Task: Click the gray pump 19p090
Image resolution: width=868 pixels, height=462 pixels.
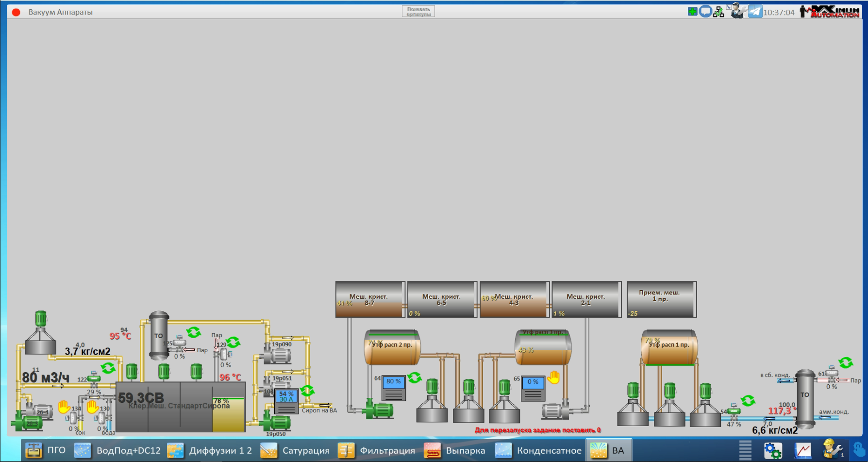Action: coord(277,355)
